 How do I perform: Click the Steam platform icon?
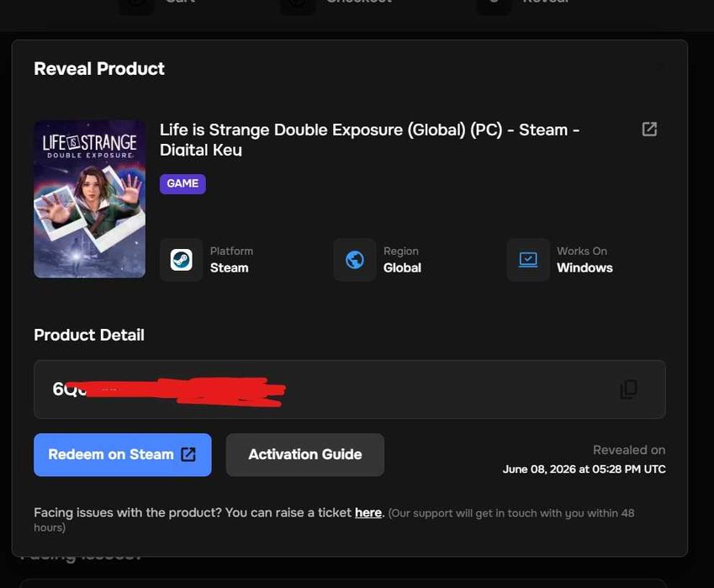coord(181,260)
